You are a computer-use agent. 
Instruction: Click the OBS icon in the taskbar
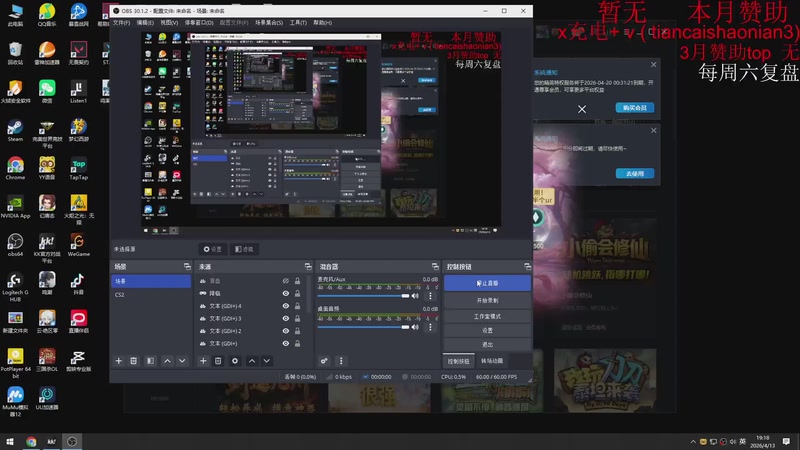72,441
